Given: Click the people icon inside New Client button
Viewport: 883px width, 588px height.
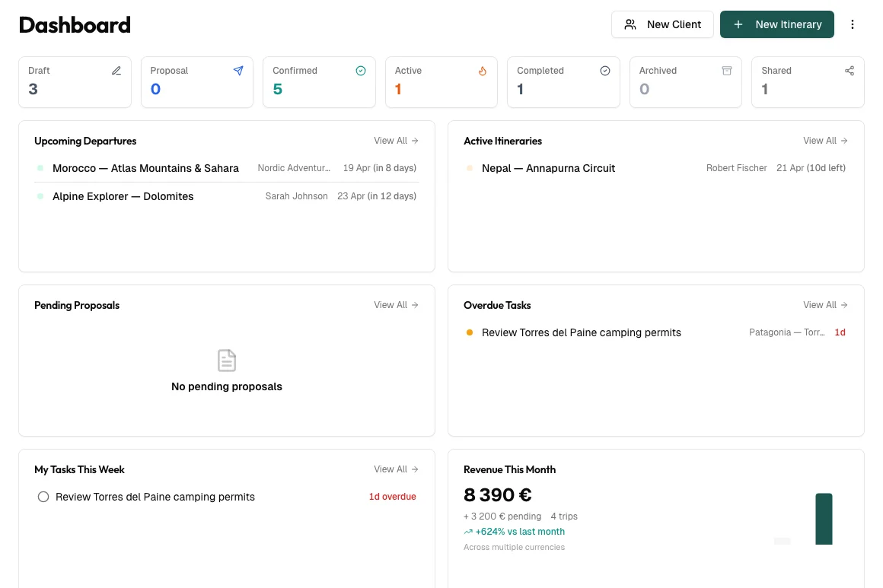Looking at the screenshot, I should [630, 24].
